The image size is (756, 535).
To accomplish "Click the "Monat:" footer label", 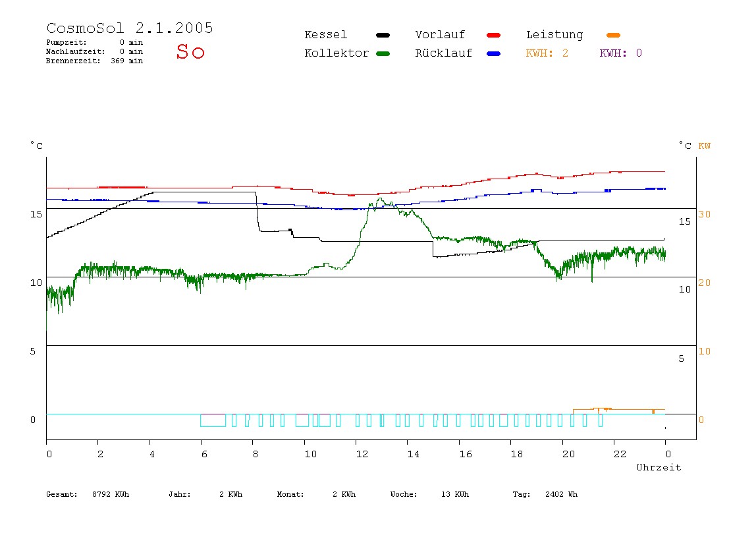I will point(290,494).
